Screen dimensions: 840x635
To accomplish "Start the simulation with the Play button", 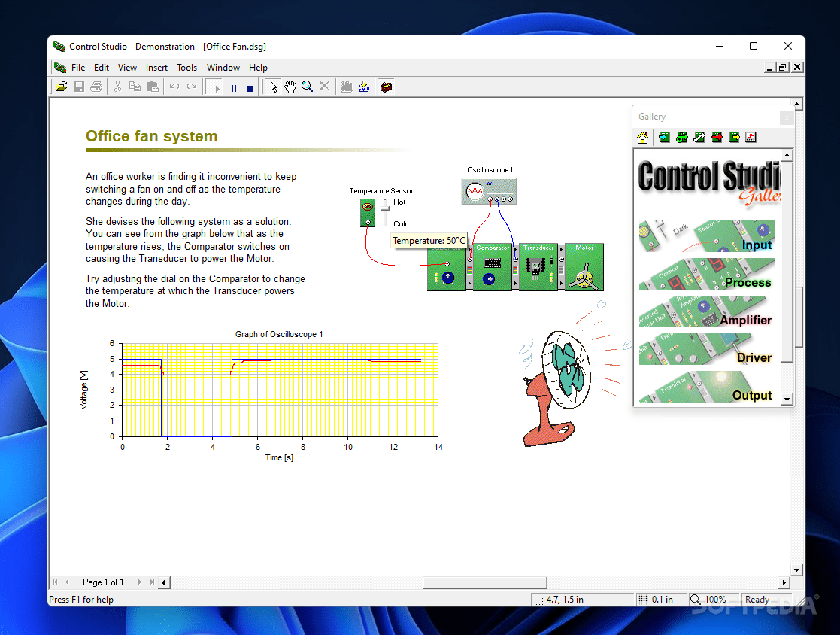I will pos(217,87).
